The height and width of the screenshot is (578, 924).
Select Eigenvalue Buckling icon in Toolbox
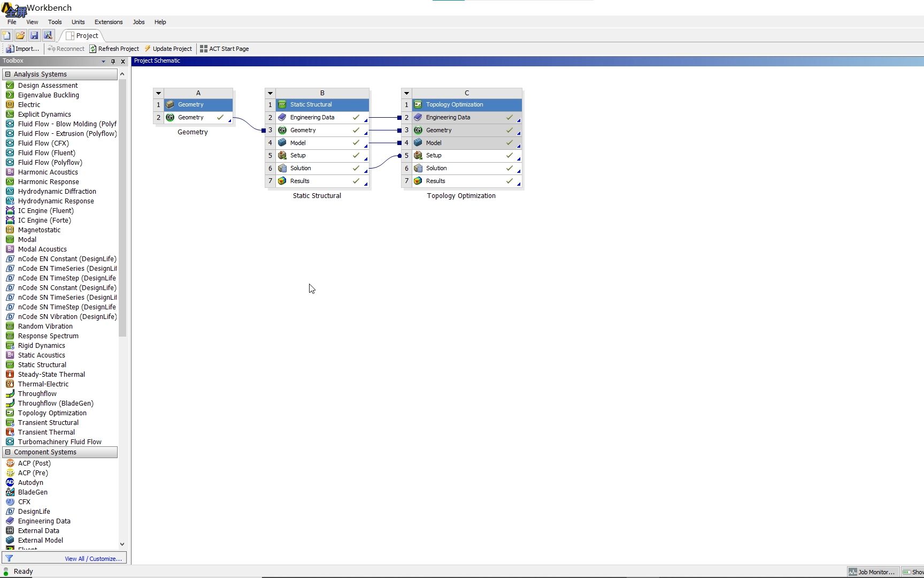(x=10, y=95)
